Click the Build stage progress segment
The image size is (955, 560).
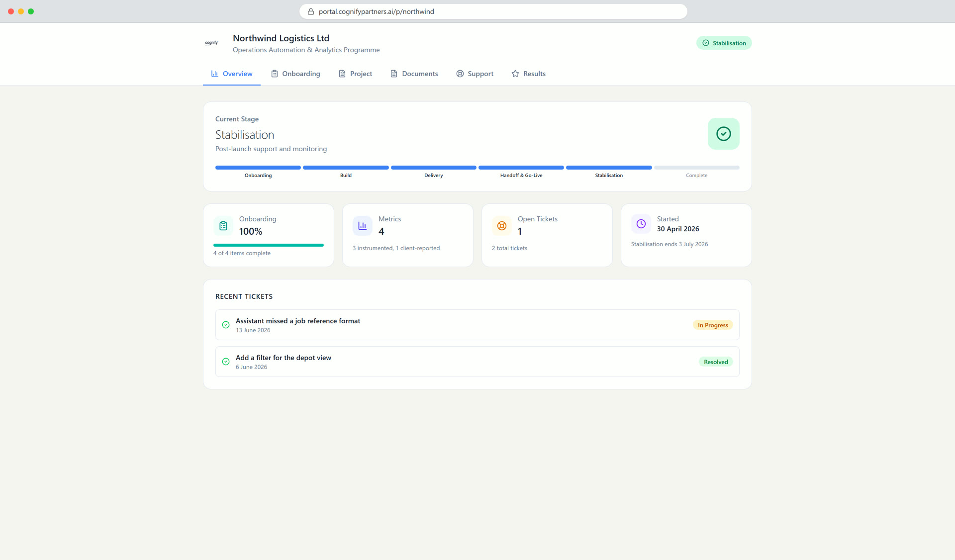click(346, 168)
